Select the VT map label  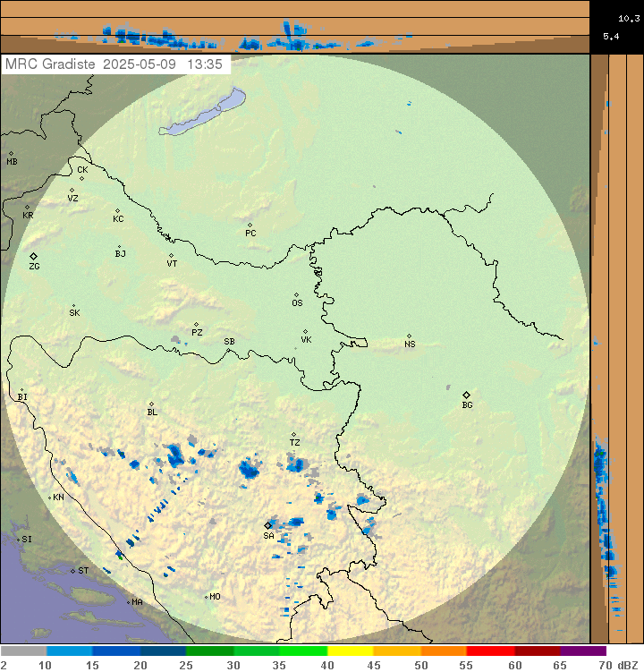[x=172, y=264]
